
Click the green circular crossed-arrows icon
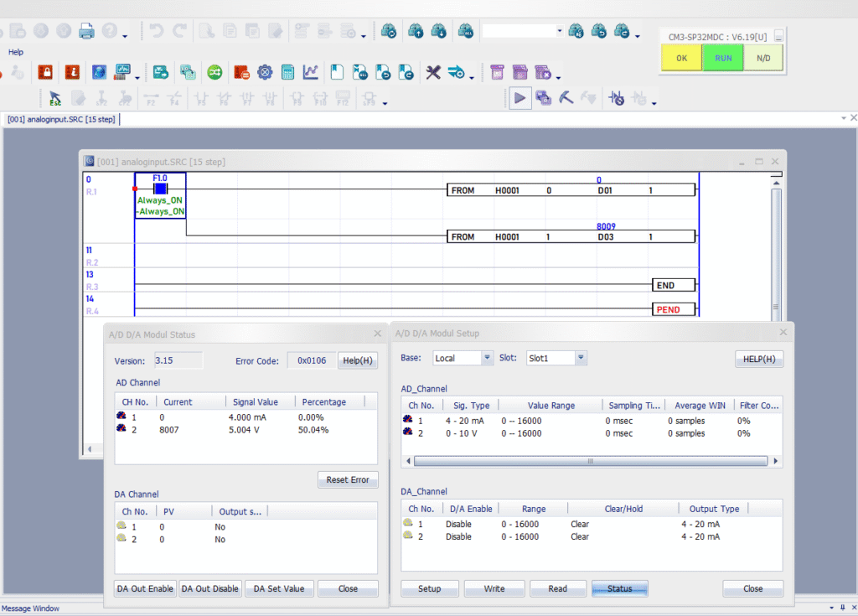(x=214, y=72)
